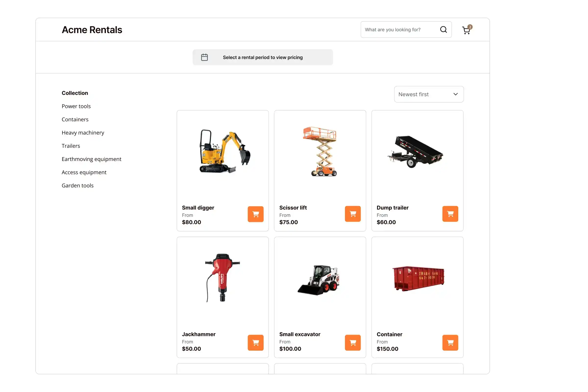Open the shopping cart with 2 items

point(466,30)
